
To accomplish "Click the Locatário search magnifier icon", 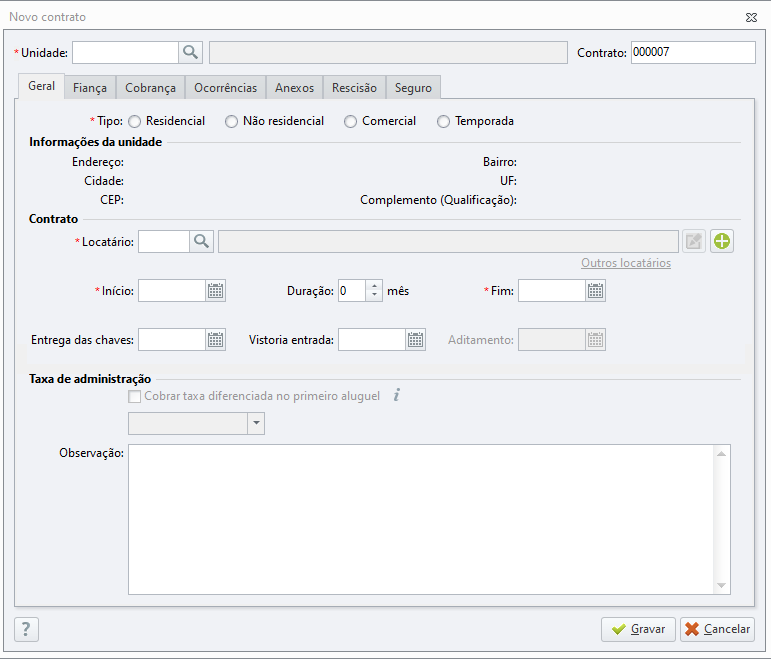I will (201, 241).
